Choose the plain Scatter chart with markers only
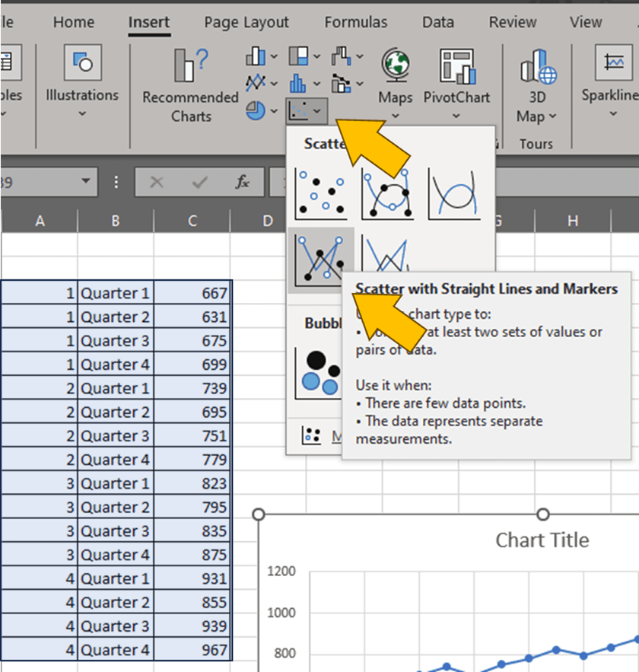The image size is (639, 672). point(320,194)
